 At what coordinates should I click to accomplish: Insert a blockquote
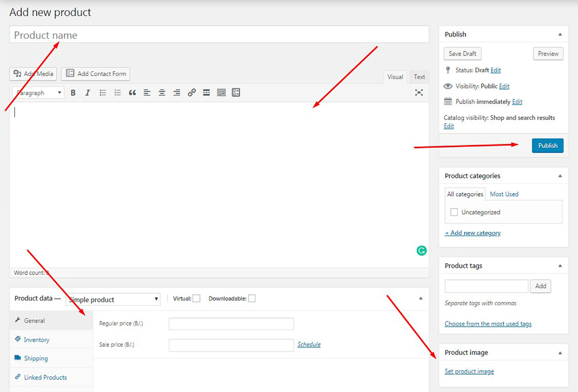point(132,93)
